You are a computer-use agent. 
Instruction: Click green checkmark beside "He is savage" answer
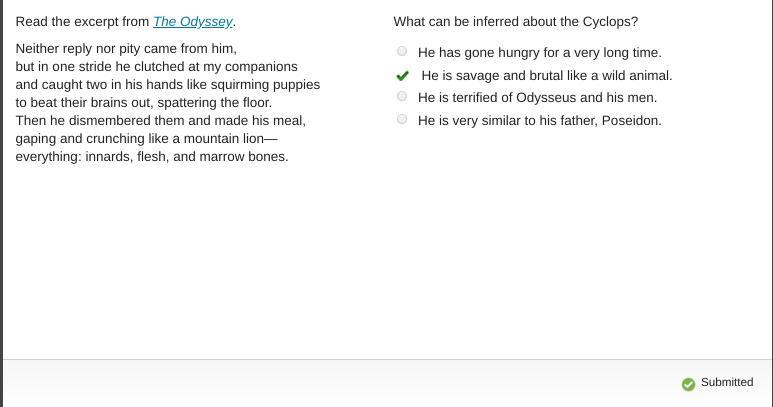(x=403, y=75)
